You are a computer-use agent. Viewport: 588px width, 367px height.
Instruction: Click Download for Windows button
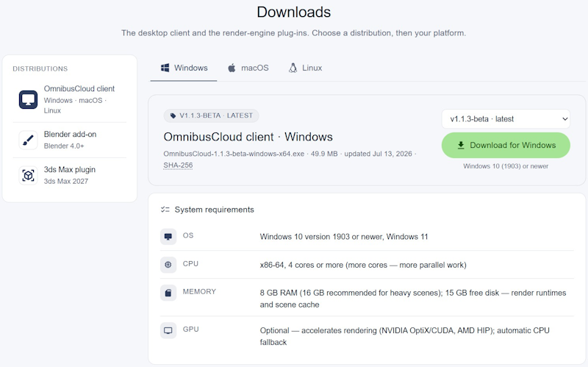pos(506,145)
